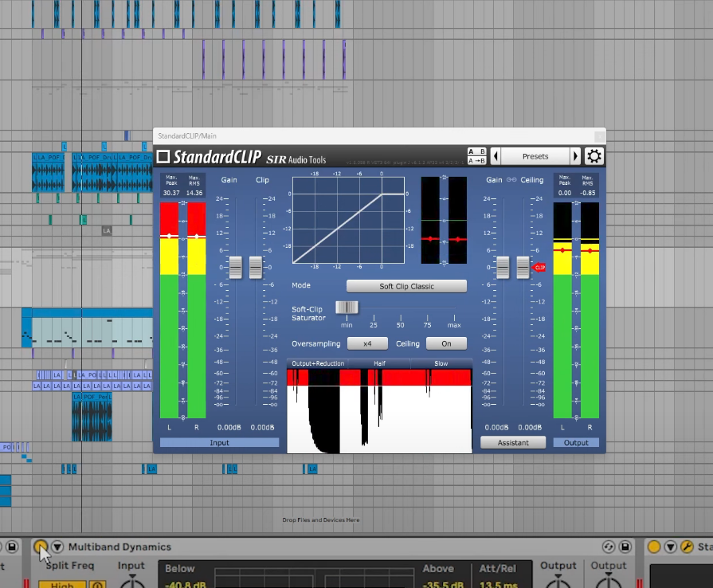Image resolution: width=713 pixels, height=588 pixels.
Task: Toggle the Multiband Dynamics device activator
Action: coord(41,547)
